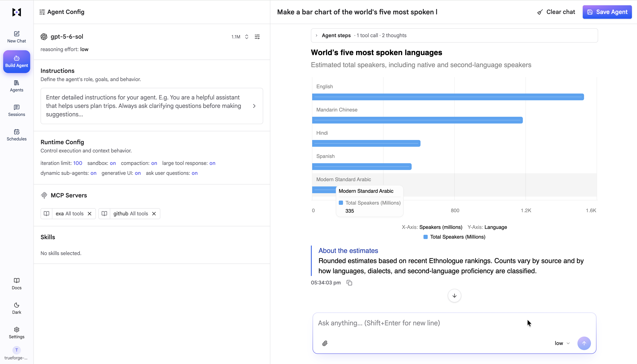
Task: Toggle compaction on setting
Action: tap(154, 163)
